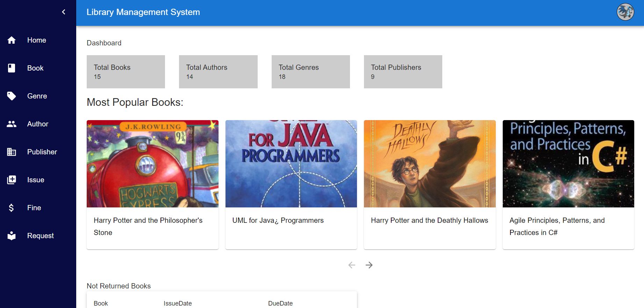The width and height of the screenshot is (644, 308).
Task: Click the Book icon in sidebar
Action: (x=12, y=68)
